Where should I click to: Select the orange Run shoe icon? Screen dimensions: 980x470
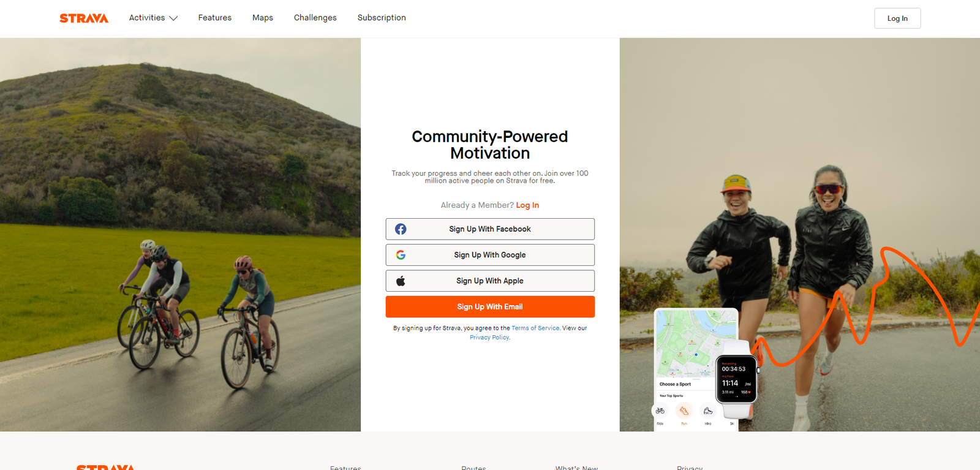coord(684,411)
